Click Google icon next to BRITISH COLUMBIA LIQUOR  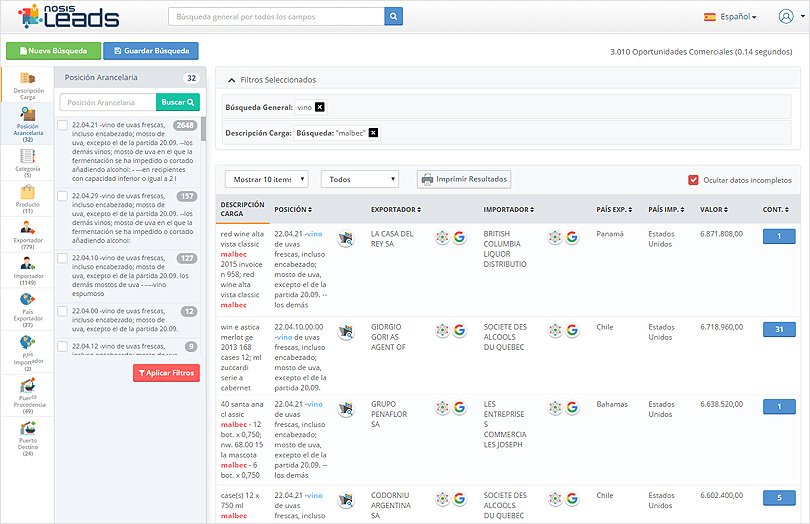[x=572, y=237]
